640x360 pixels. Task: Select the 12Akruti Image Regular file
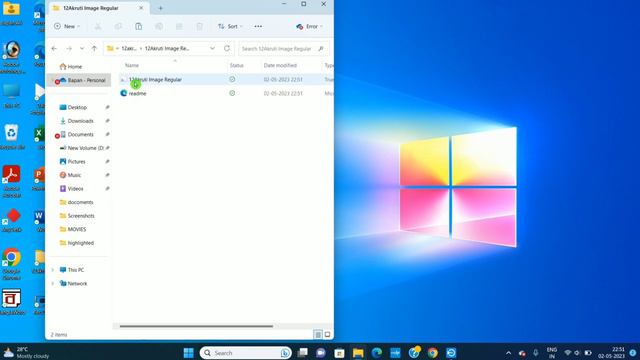click(156, 80)
